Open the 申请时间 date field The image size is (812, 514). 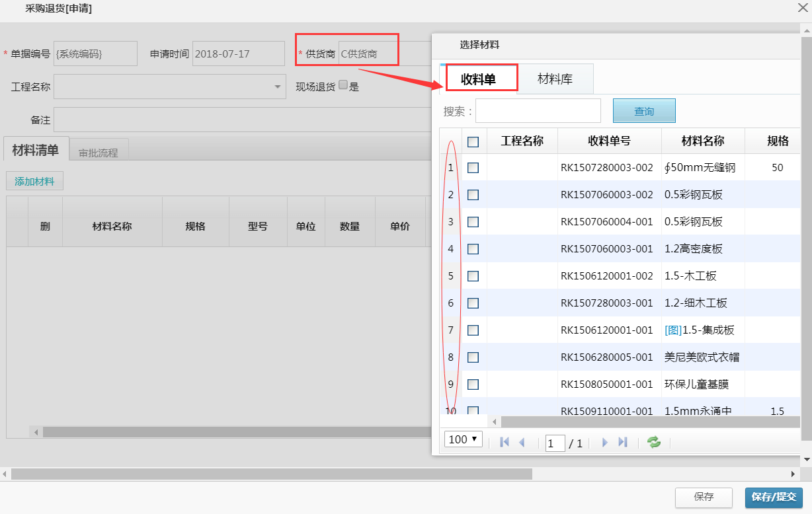coord(238,54)
